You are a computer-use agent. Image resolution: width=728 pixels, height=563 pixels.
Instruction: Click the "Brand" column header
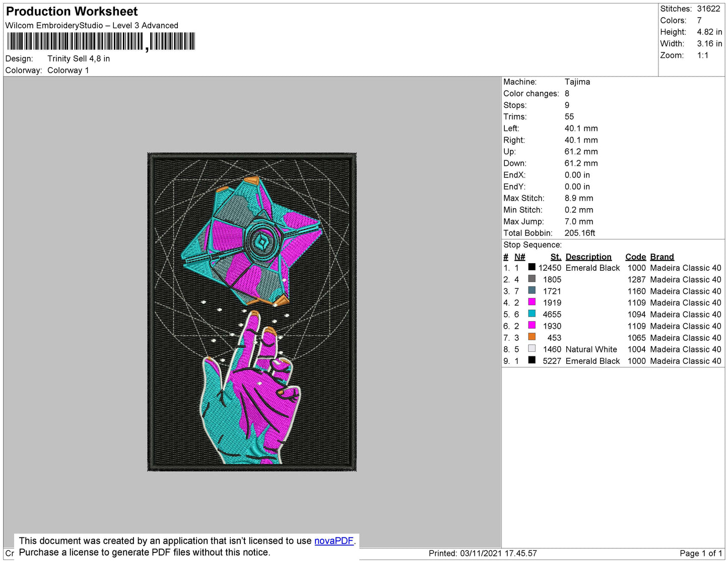(x=662, y=257)
